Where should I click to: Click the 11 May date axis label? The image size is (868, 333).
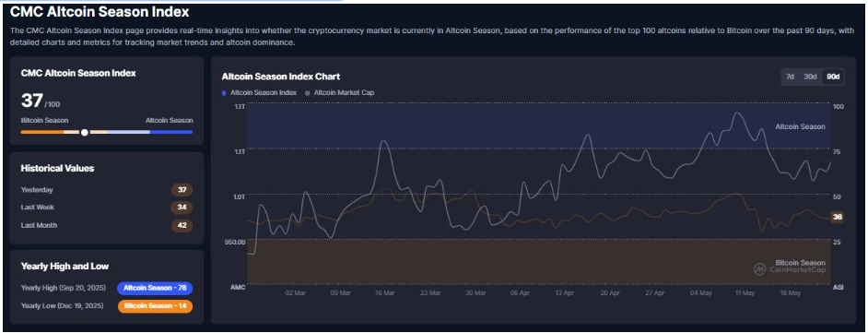(x=746, y=292)
